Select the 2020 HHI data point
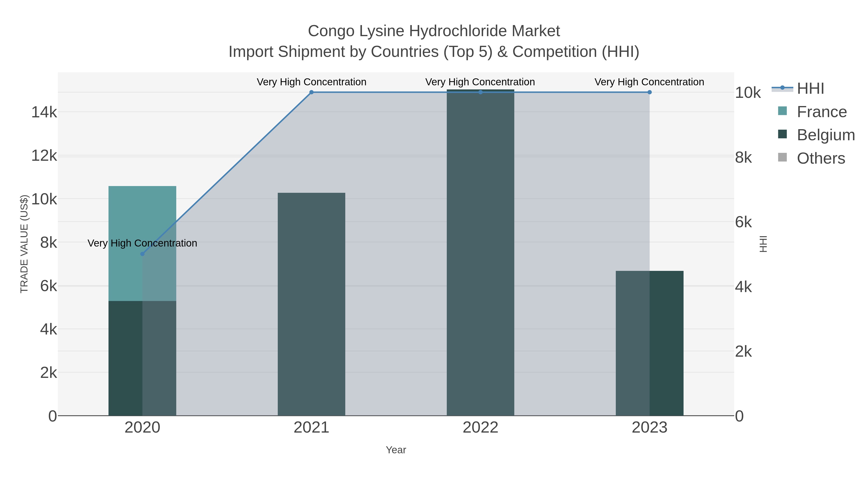The height and width of the screenshot is (488, 868). coord(142,254)
